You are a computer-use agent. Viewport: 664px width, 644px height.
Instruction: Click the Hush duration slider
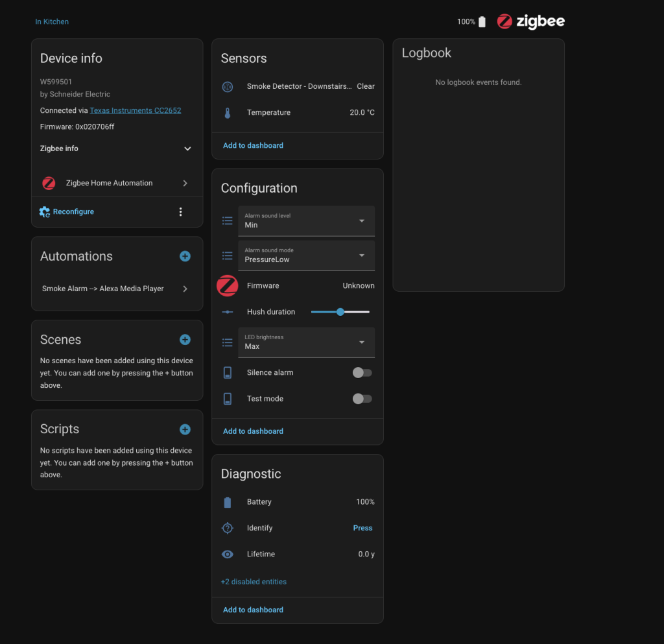tap(340, 312)
